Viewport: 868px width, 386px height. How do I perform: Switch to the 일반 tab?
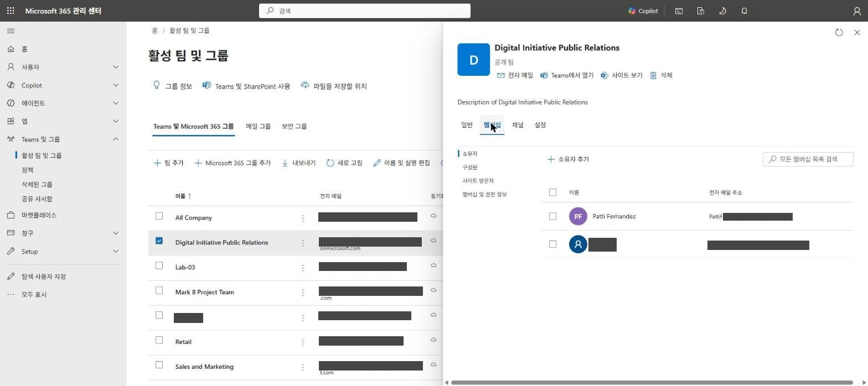[x=467, y=125]
